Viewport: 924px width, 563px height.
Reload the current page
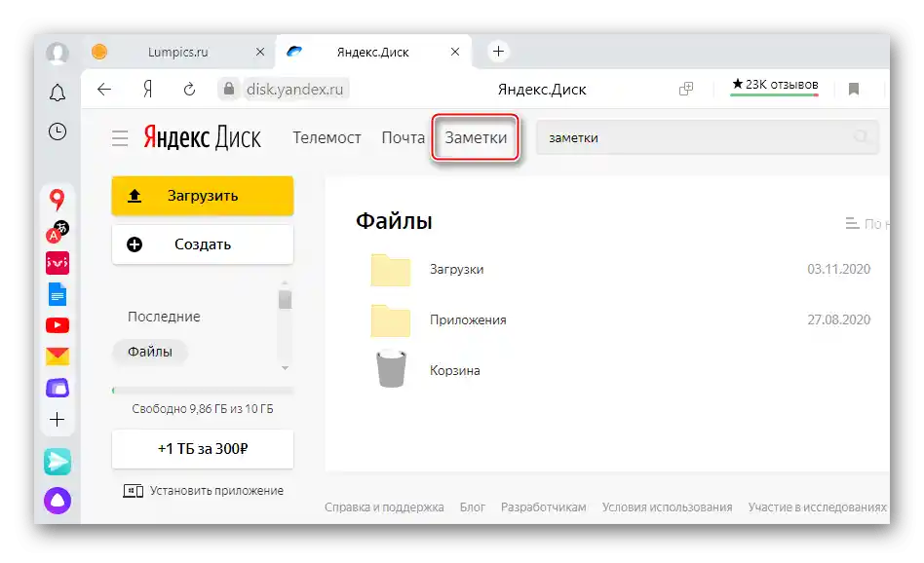(x=189, y=89)
